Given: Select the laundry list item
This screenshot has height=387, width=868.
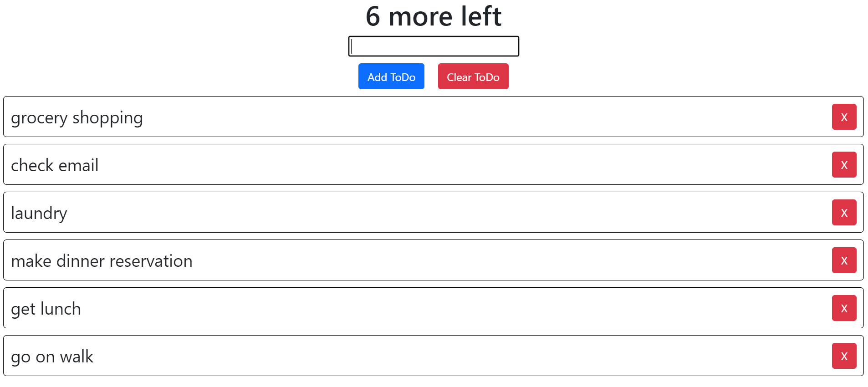Looking at the screenshot, I should [273, 212].
